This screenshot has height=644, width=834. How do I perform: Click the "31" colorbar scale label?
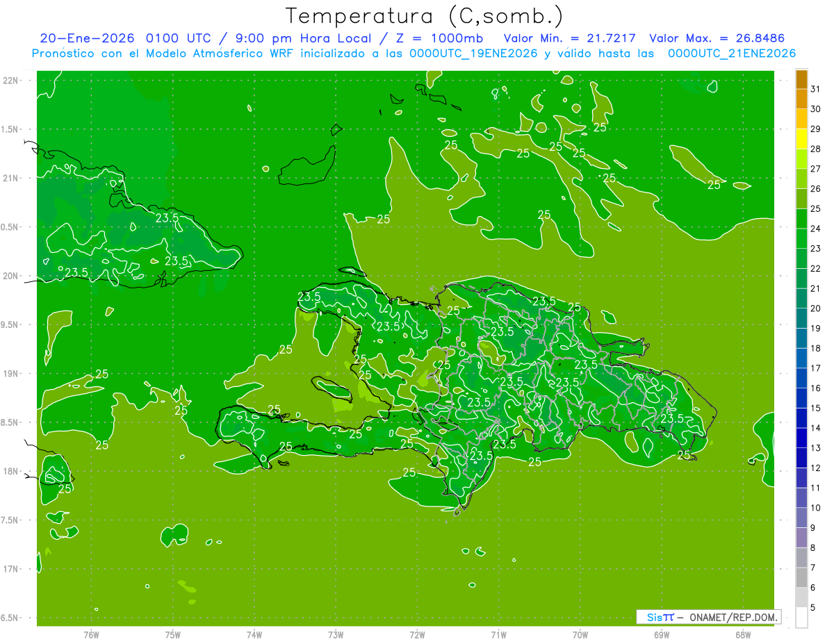click(816, 89)
